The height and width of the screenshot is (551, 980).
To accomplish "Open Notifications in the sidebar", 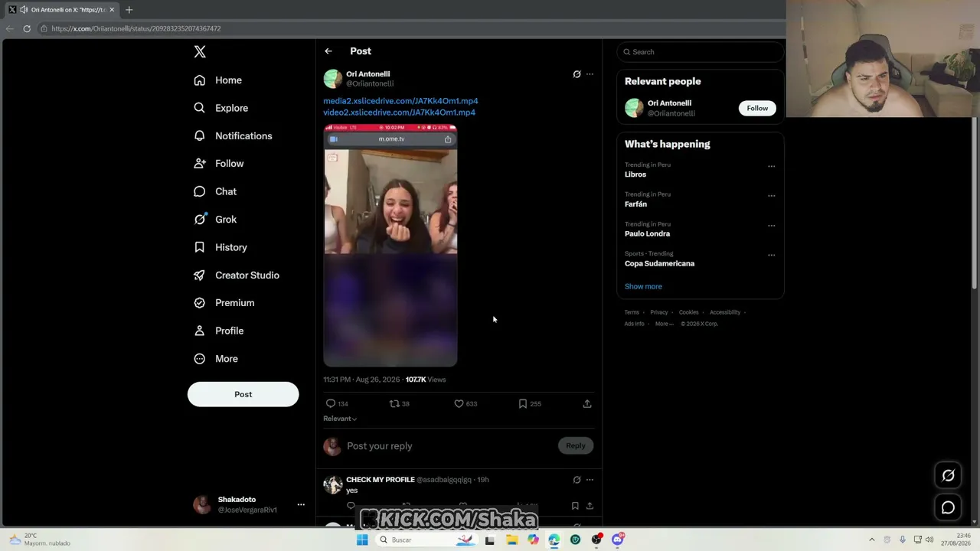I will 233,136.
